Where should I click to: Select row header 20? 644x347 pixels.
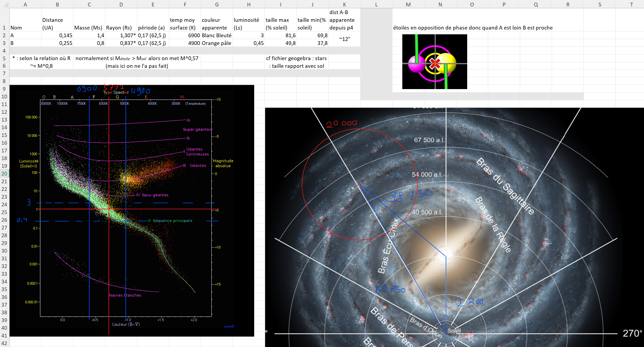click(4, 174)
